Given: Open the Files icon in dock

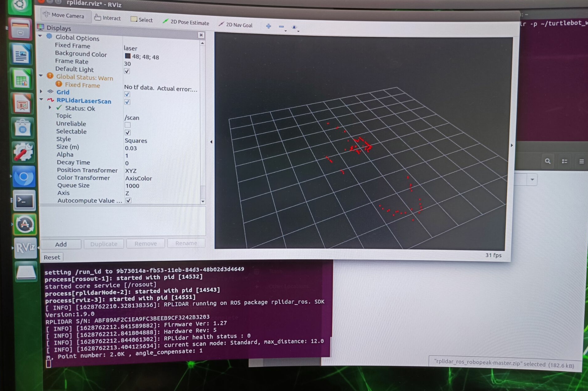Looking at the screenshot, I should pyautogui.click(x=20, y=29).
